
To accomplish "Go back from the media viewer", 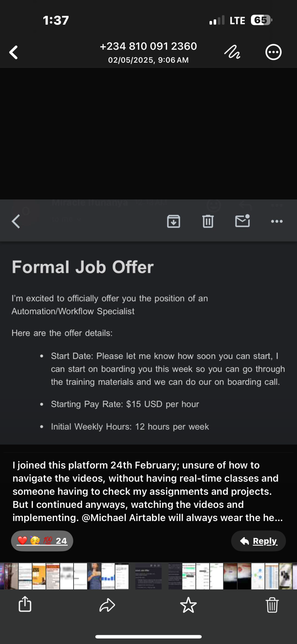I will (14, 52).
